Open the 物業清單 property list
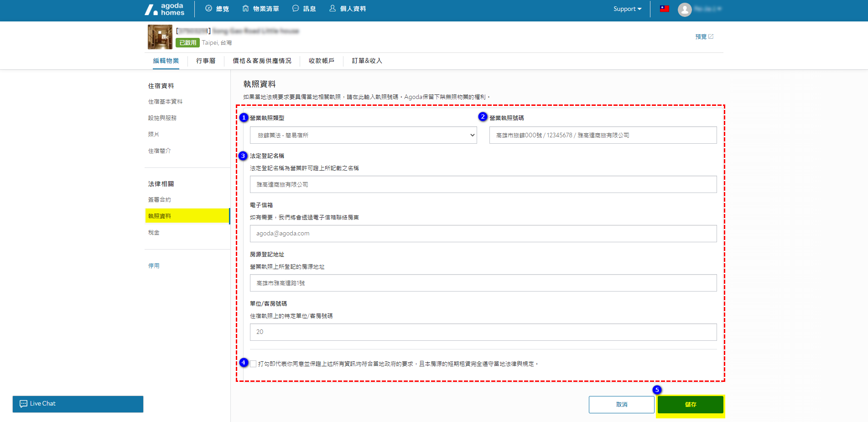 tap(260, 9)
